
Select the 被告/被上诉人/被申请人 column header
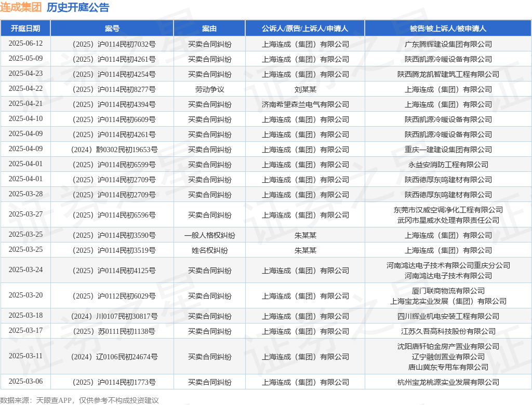coord(448,29)
